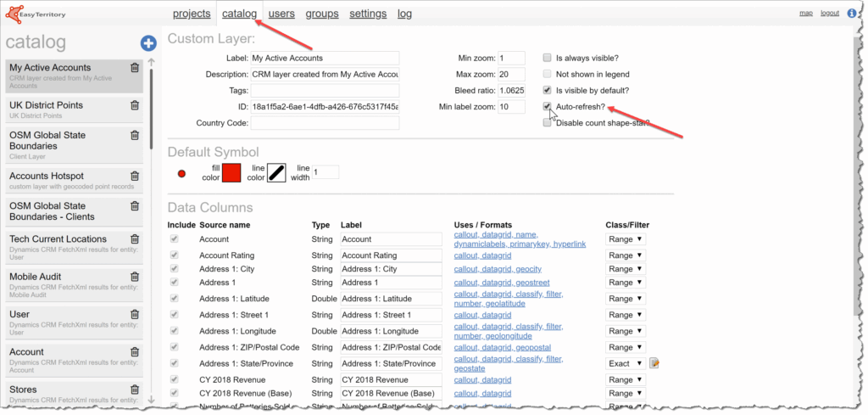Click the Country Code input field
Screen dimensions: 868x415
click(x=325, y=123)
